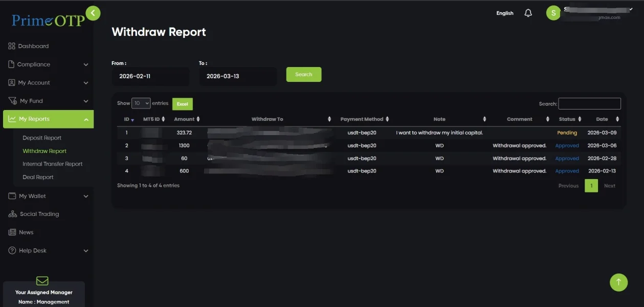Click the From date field 2026-02-11
This screenshot has width=644, height=307.
pyautogui.click(x=150, y=76)
